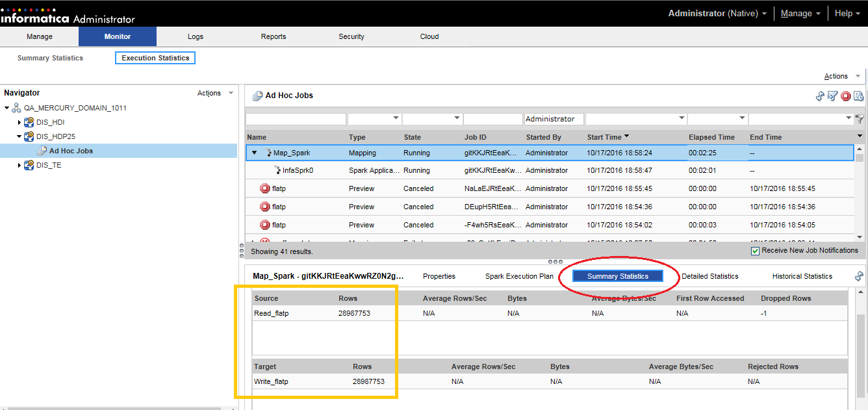Select the Write_flatp target row
The image size is (868, 410).
pos(550,381)
